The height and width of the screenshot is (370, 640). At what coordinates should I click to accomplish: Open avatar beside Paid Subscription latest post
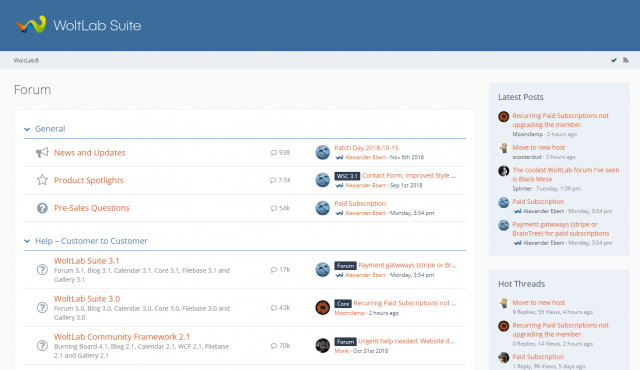[504, 202]
